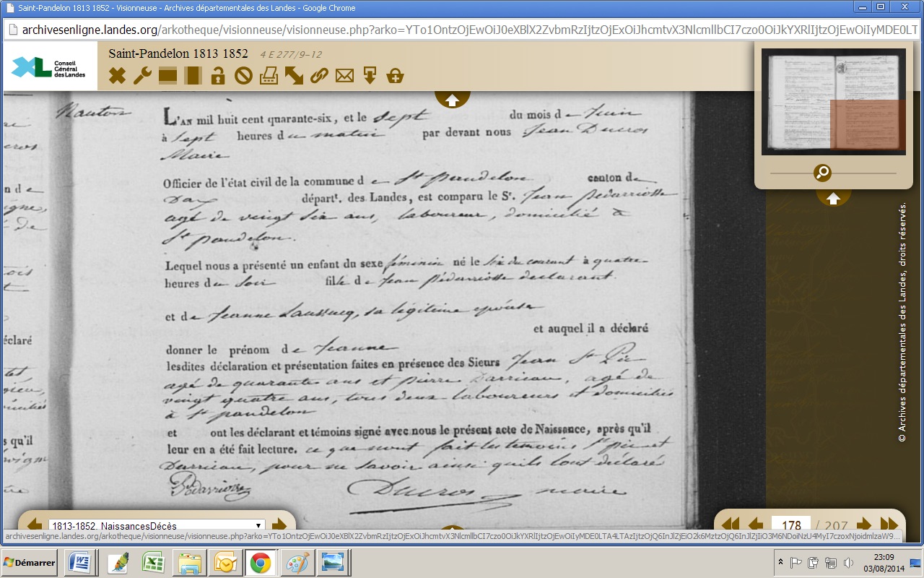The width and height of the screenshot is (924, 578).
Task: Send the page via the envelope icon
Action: [344, 75]
